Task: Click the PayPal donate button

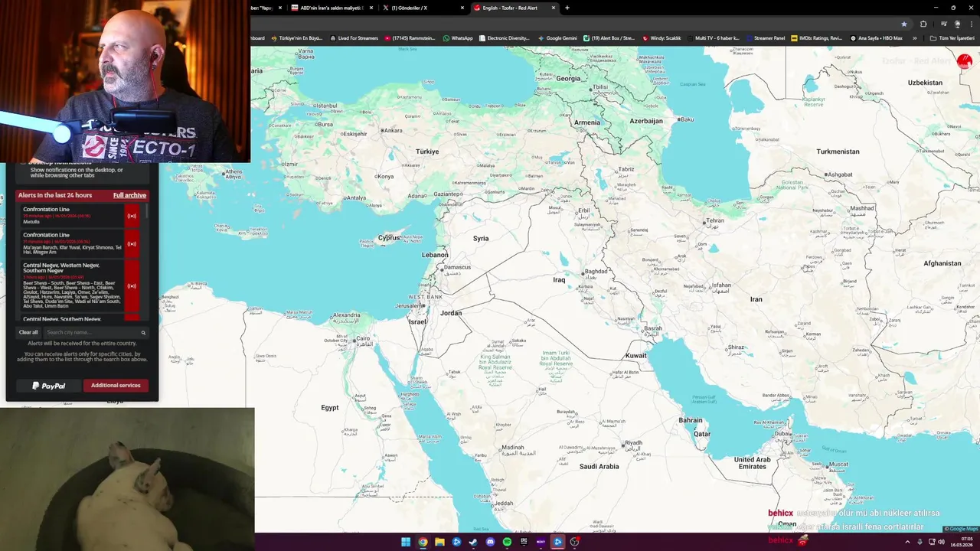Action: pos(48,386)
